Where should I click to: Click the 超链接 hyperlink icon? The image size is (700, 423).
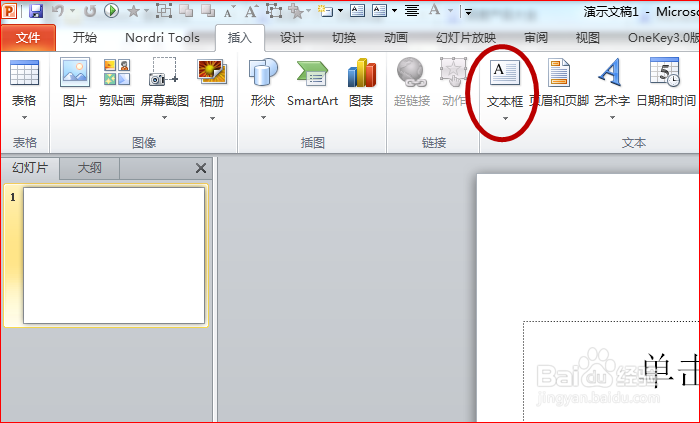pos(412,83)
